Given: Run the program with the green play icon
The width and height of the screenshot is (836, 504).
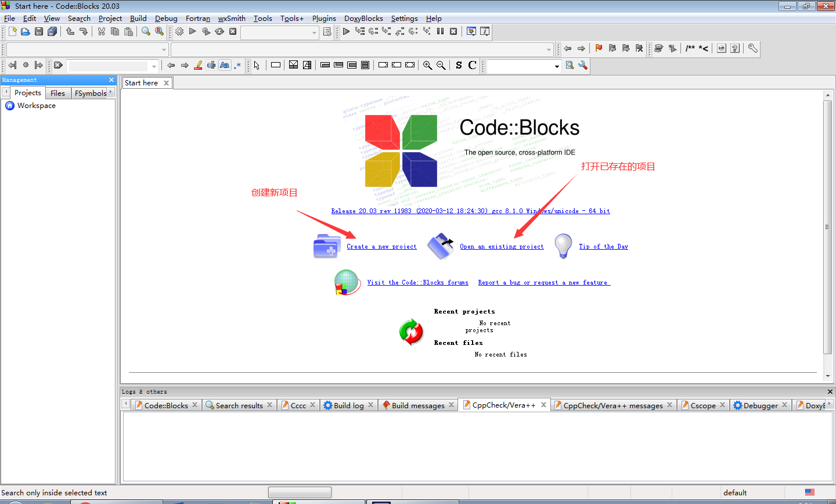Looking at the screenshot, I should click(x=192, y=31).
